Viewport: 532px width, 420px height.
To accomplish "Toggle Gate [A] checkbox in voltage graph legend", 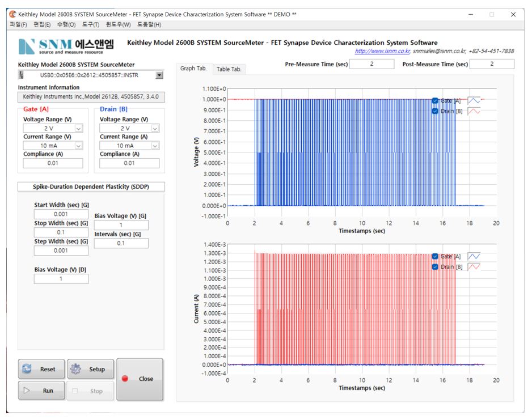I will click(x=435, y=101).
